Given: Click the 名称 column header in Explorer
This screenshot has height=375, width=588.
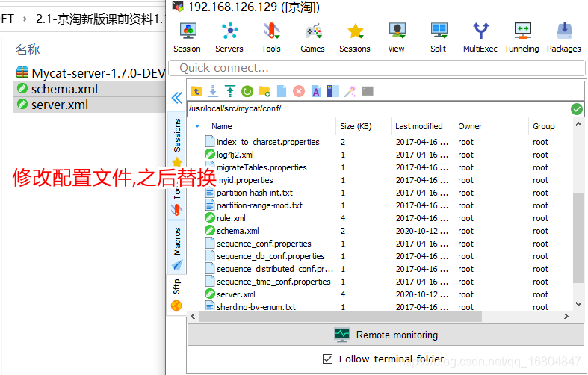Looking at the screenshot, I should (28, 49).
